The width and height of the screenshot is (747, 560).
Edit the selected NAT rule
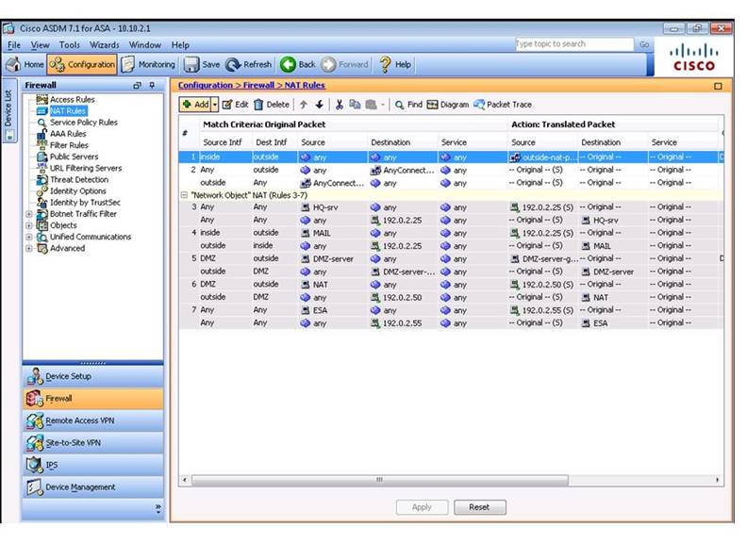coord(236,105)
